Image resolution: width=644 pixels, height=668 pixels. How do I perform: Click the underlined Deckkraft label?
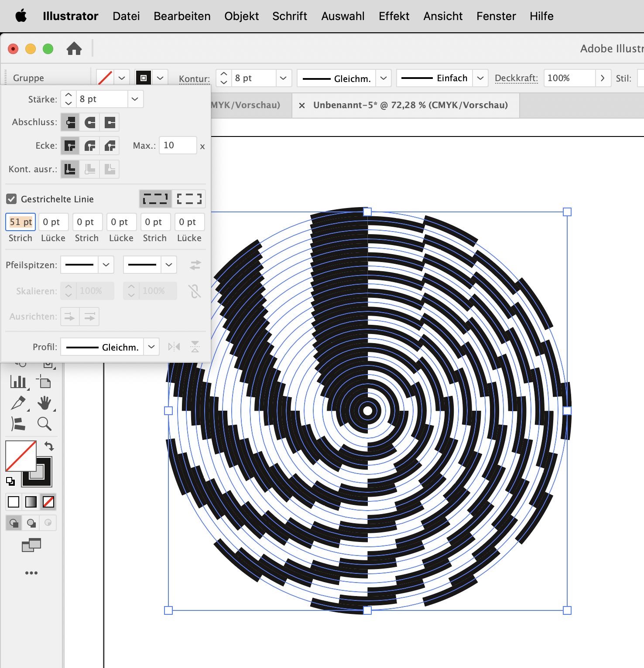tap(516, 78)
